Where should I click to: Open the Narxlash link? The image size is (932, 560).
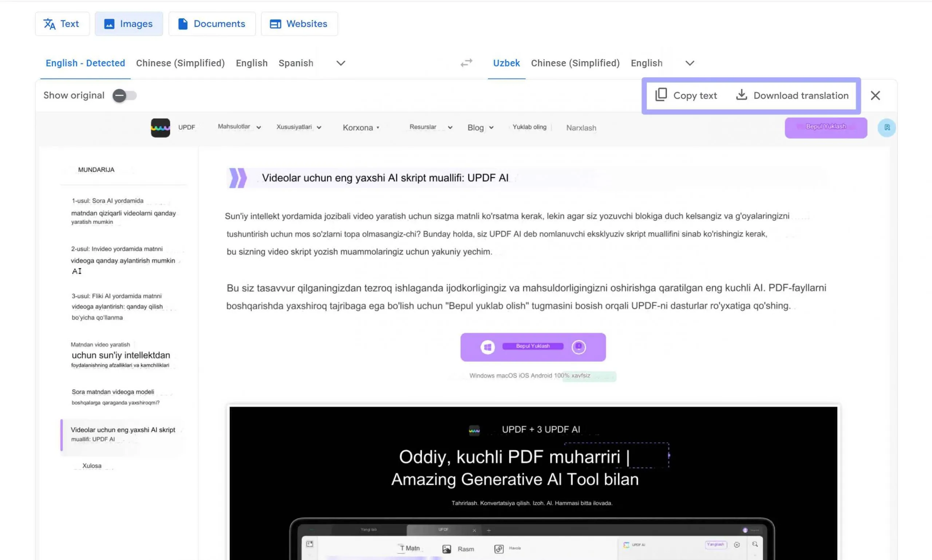[x=581, y=128]
